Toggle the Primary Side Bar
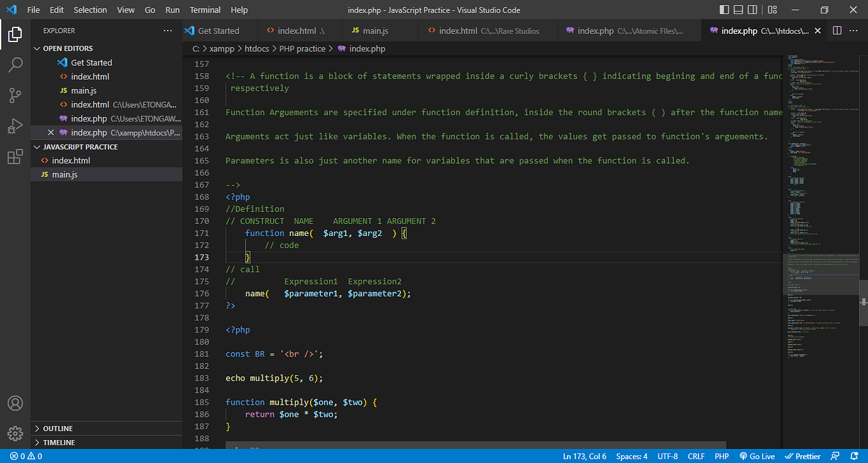Image resolution: width=868 pixels, height=463 pixels. (x=725, y=10)
